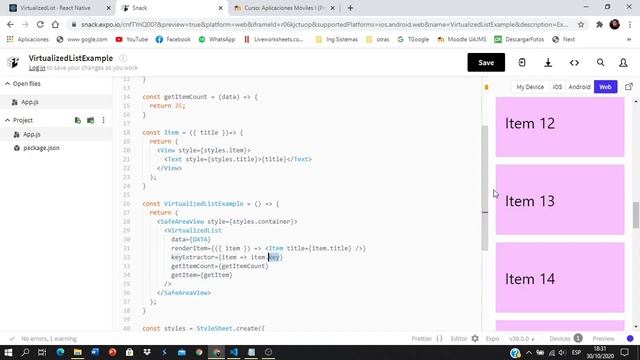640x360 pixels.
Task: Open the Facebook bookmark
Action: coord(173,39)
